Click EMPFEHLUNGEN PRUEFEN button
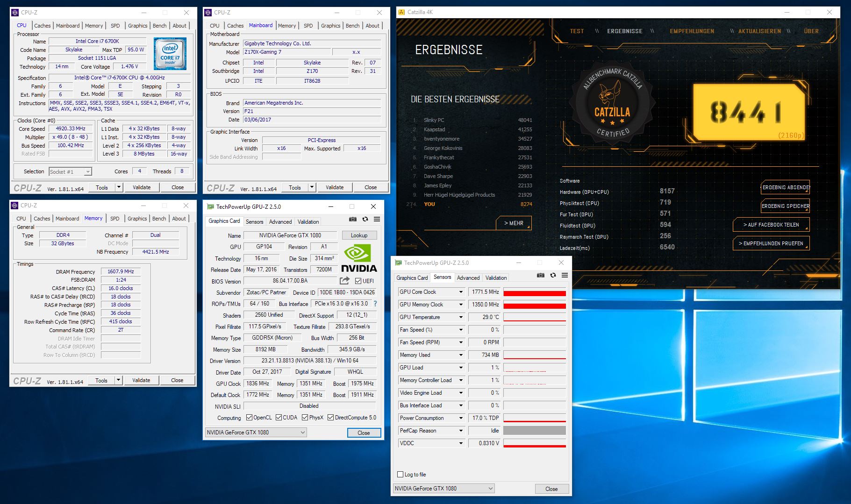Image resolution: width=851 pixels, height=504 pixels. tap(771, 243)
